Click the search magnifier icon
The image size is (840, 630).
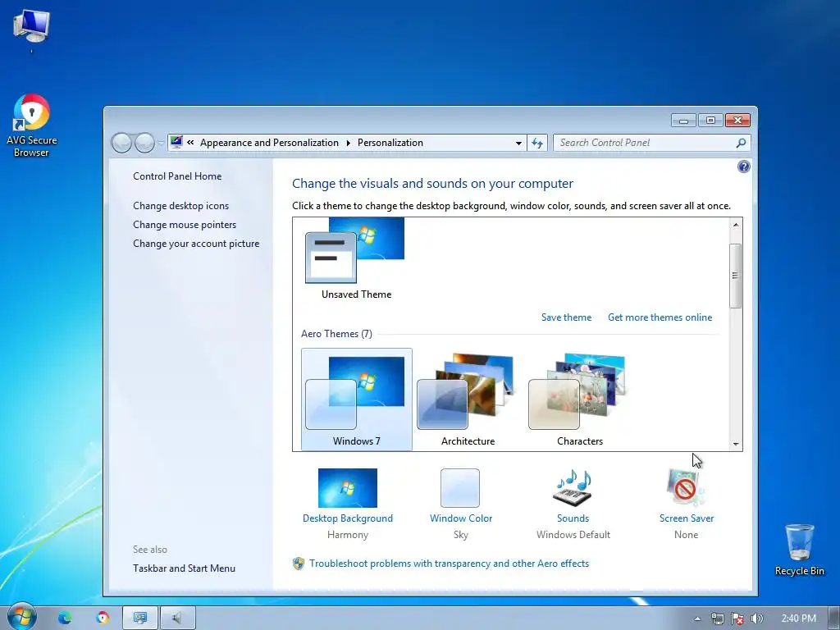pos(741,143)
